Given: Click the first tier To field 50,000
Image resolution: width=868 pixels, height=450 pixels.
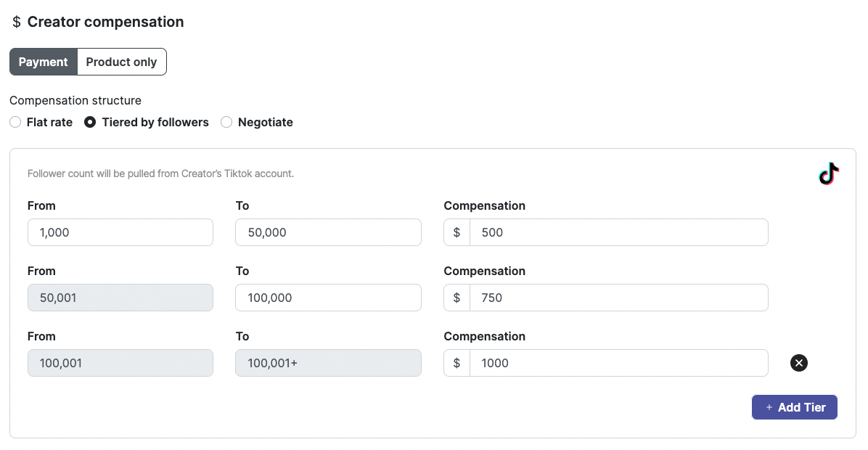Looking at the screenshot, I should 328,232.
